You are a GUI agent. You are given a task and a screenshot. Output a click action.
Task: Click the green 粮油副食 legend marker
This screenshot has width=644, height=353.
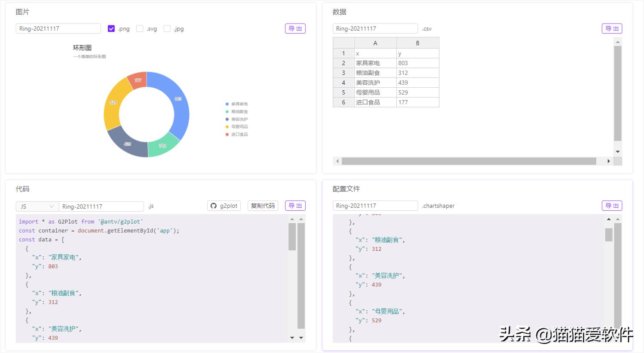[227, 112]
